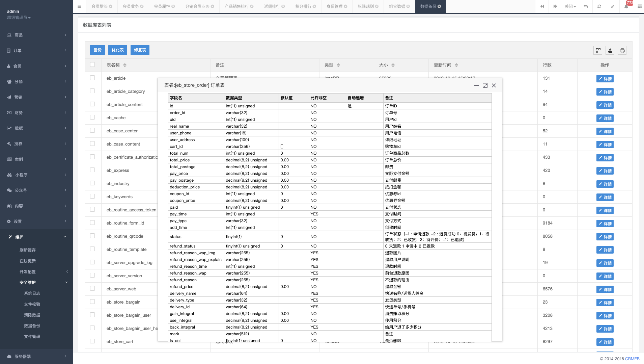Expand the 商品 sidebar menu

(36, 35)
